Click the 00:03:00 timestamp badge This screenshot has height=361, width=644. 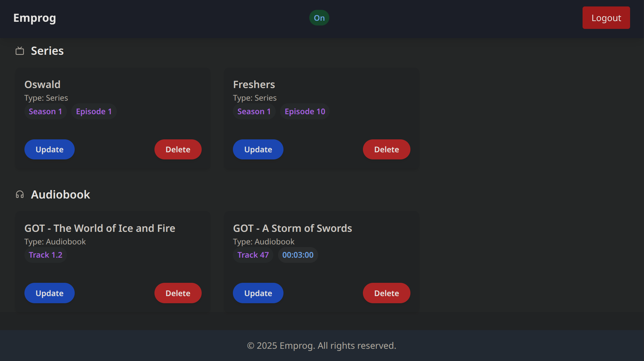(x=298, y=255)
